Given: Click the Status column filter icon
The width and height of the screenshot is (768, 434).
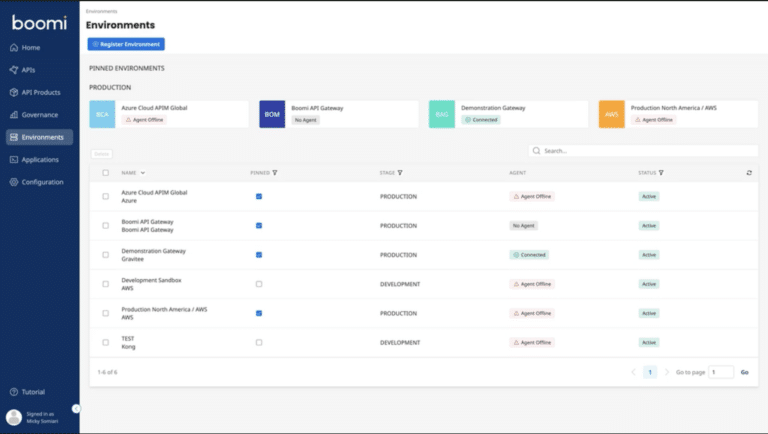Looking at the screenshot, I should pos(661,173).
